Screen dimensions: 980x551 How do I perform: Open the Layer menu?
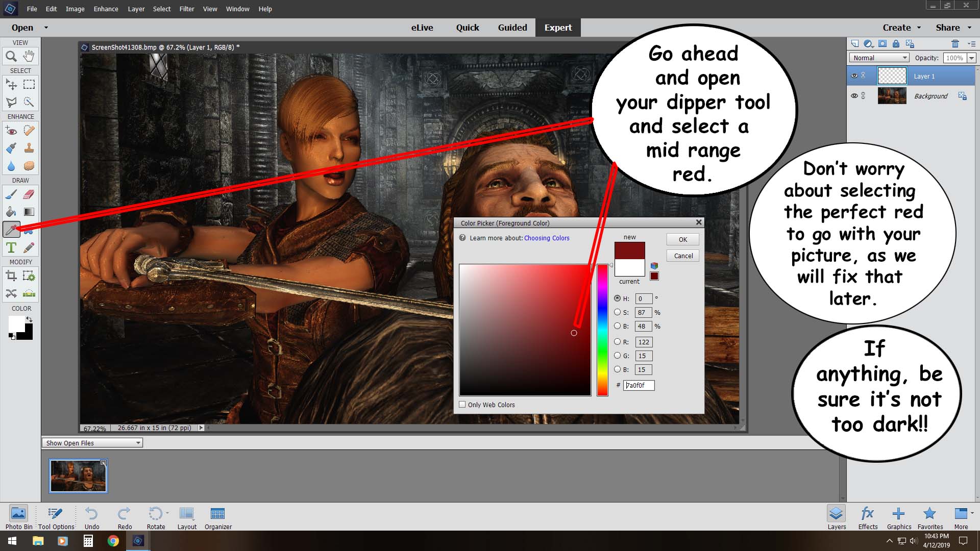click(x=136, y=9)
